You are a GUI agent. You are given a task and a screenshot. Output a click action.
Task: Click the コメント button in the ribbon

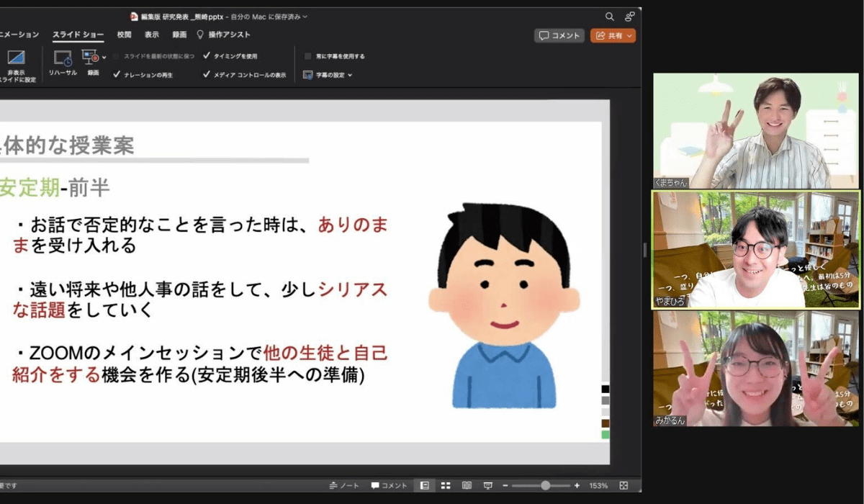[559, 35]
